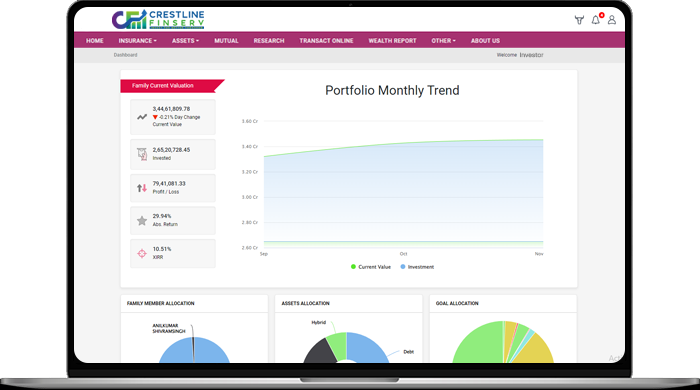
Task: Click the Assets Allocation header
Action: point(305,303)
